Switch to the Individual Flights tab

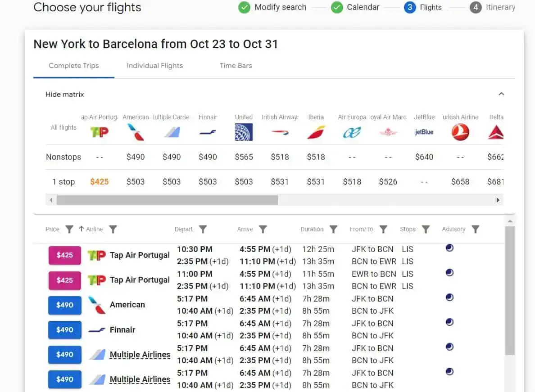(154, 66)
